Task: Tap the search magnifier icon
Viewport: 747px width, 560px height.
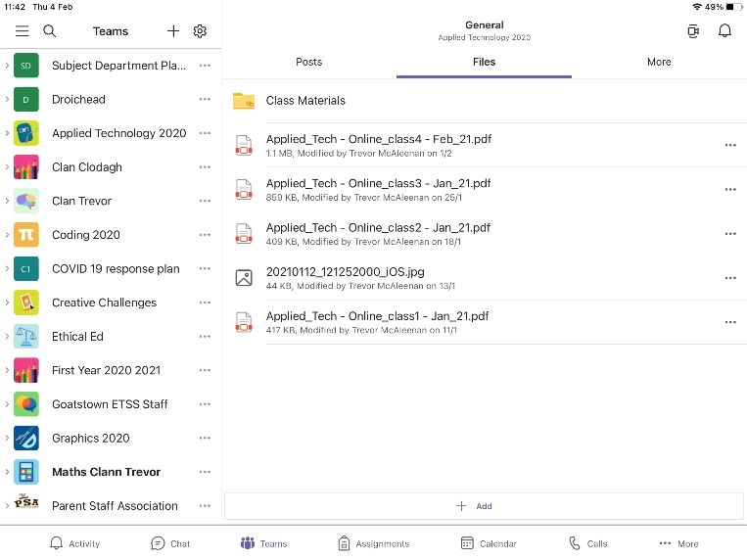Action: [x=50, y=31]
